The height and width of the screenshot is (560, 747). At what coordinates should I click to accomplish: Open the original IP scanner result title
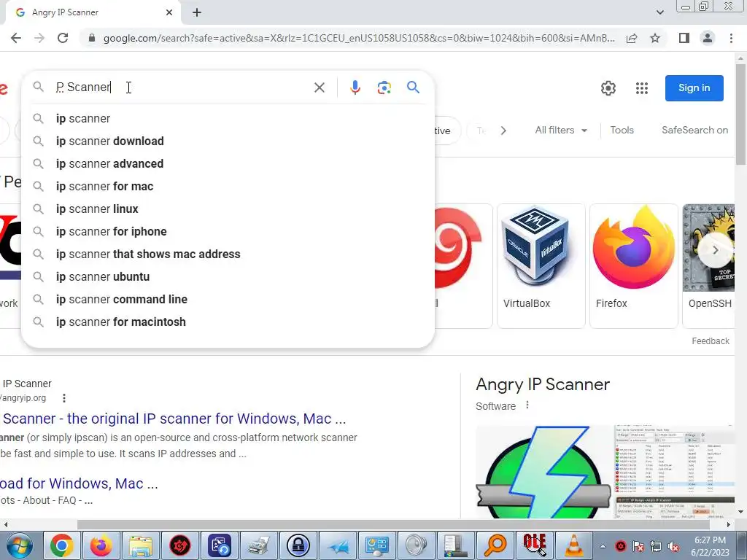point(174,419)
